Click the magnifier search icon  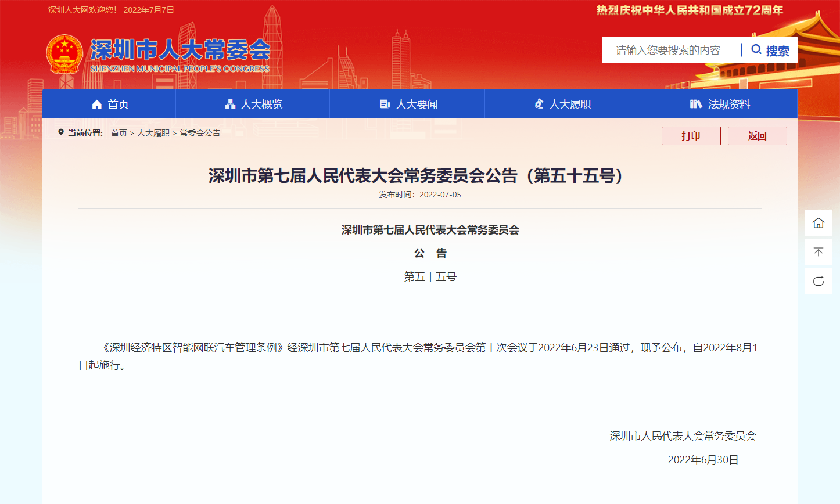click(756, 50)
